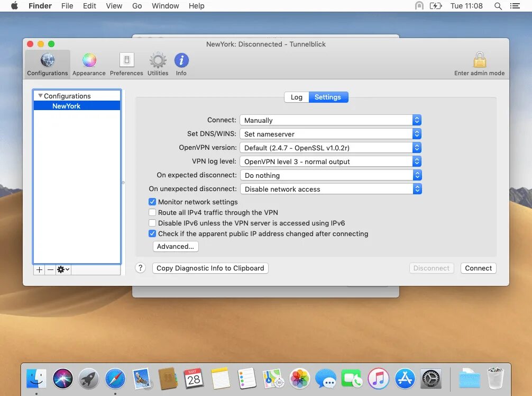
Task: Open the Finder menu
Action: (x=40, y=6)
